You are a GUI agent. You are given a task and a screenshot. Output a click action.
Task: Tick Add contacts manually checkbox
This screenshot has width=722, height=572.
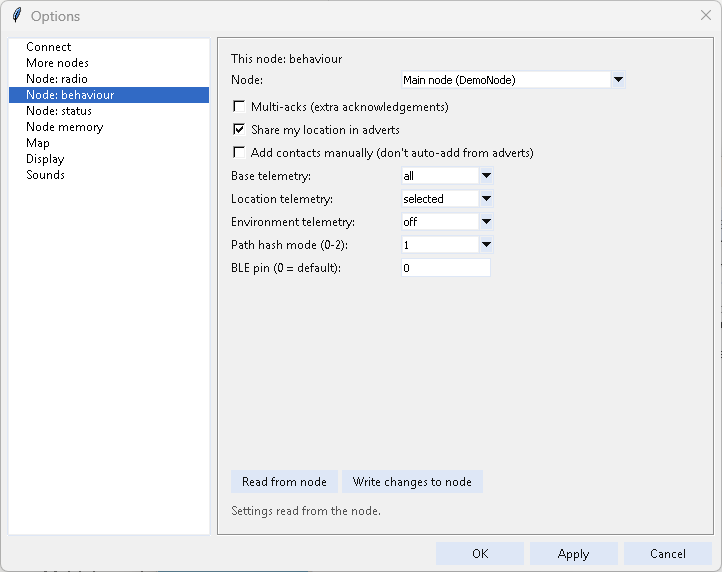[x=239, y=152]
